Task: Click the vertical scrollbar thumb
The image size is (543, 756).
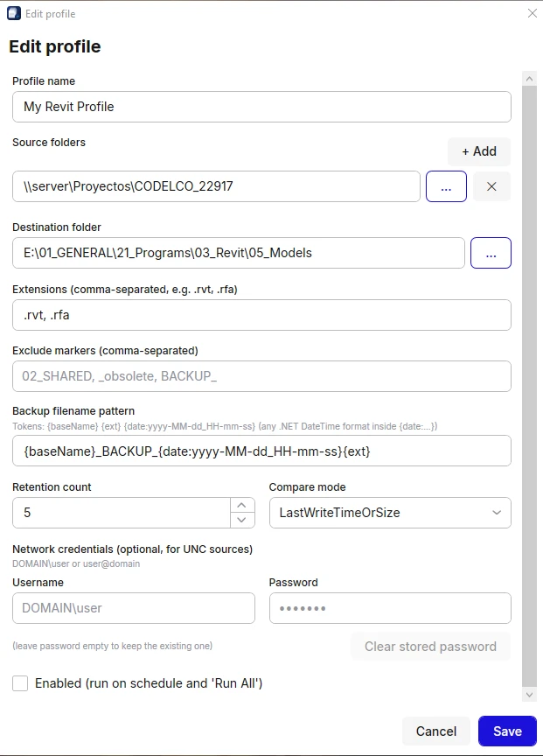Action: (x=530, y=386)
